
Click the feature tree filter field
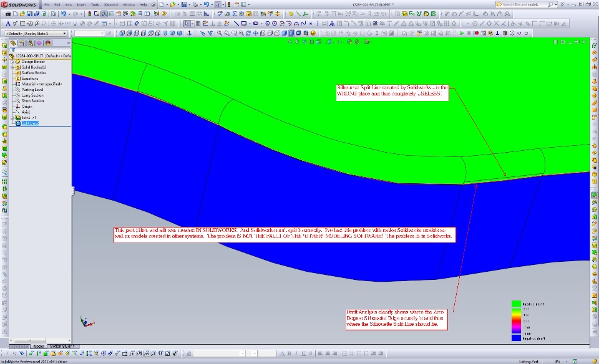click(x=40, y=50)
